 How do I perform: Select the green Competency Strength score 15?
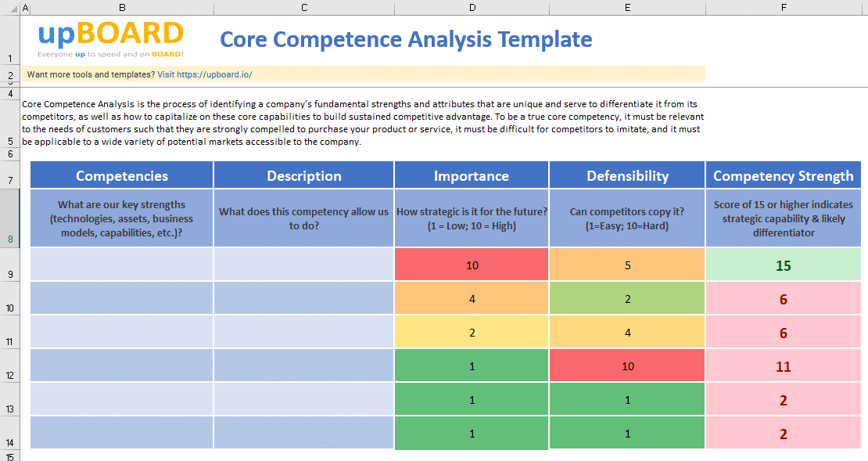[783, 264]
